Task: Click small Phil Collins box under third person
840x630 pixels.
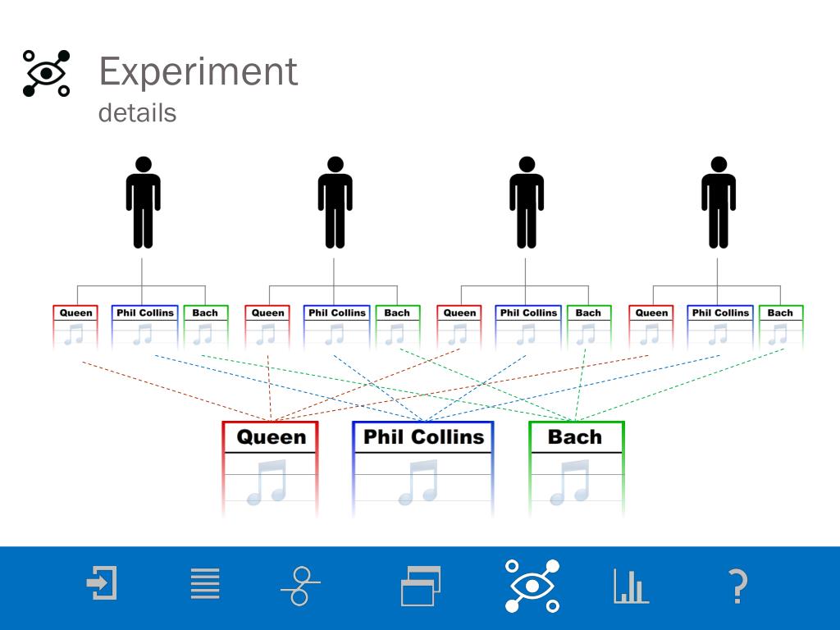Action: point(528,326)
